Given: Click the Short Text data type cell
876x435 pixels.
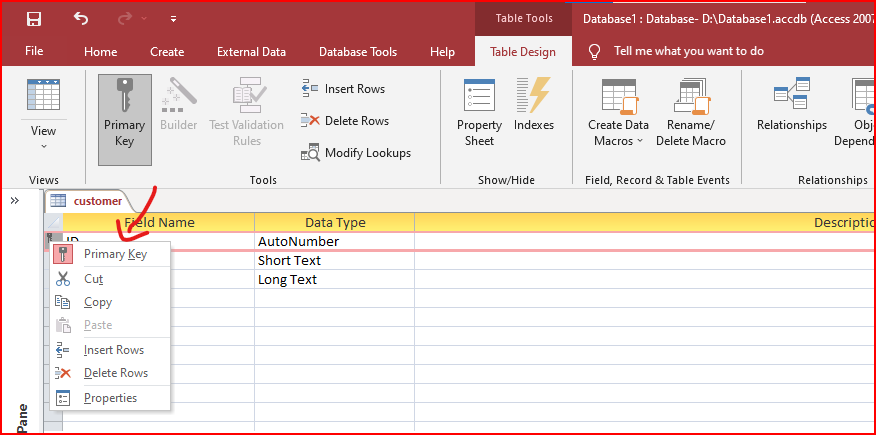Looking at the screenshot, I should [335, 261].
